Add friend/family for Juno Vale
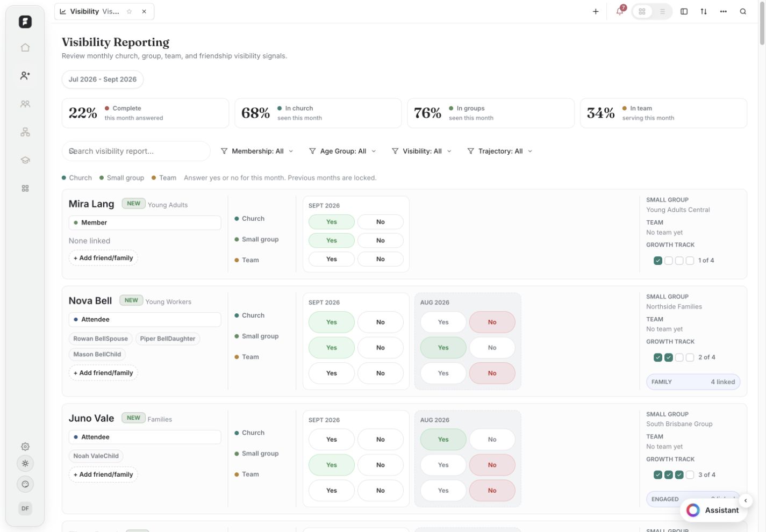 pyautogui.click(x=103, y=475)
